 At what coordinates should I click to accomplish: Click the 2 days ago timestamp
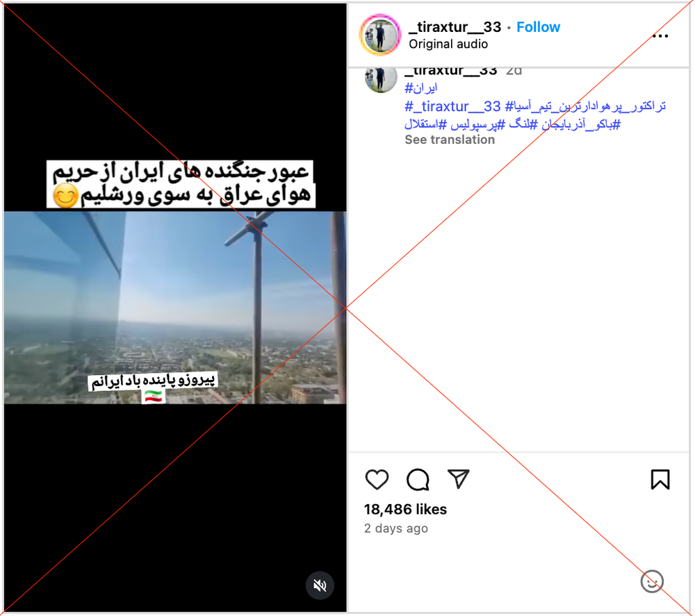coord(396,528)
